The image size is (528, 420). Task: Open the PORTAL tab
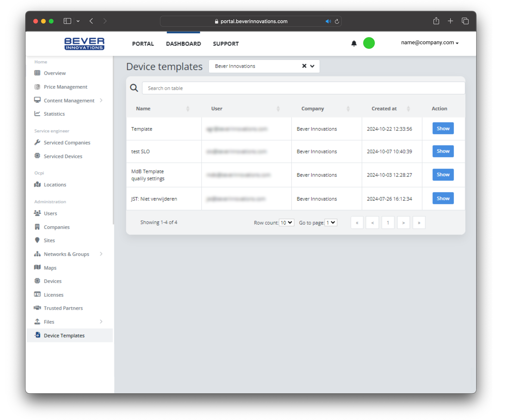143,44
